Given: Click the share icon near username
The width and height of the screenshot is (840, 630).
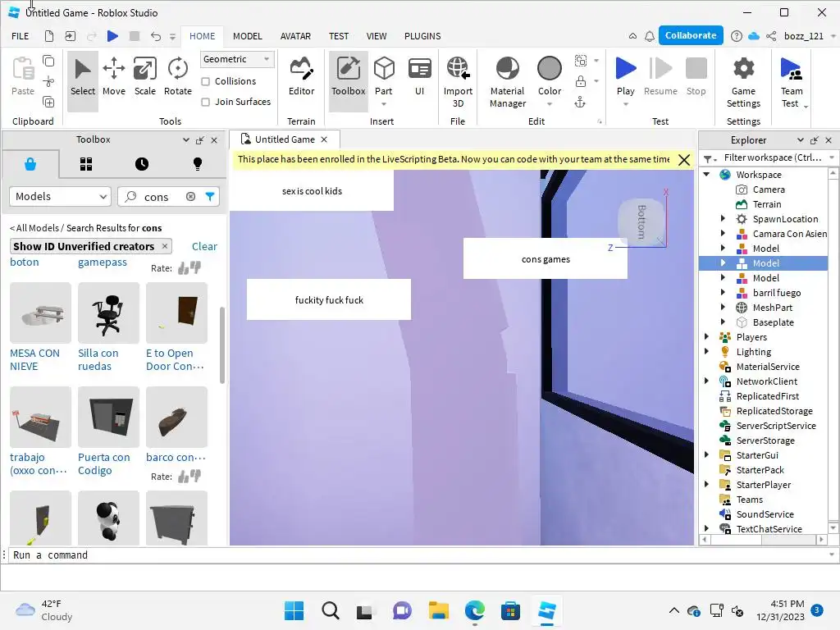Looking at the screenshot, I should click(771, 36).
